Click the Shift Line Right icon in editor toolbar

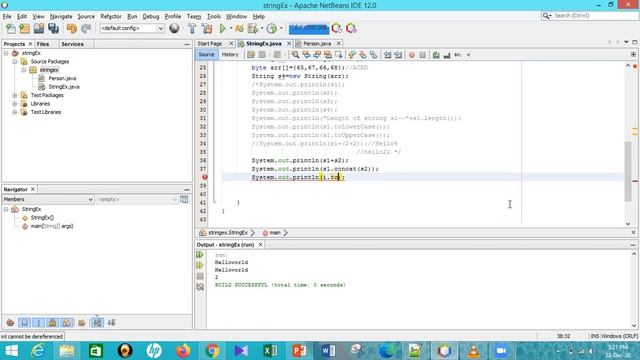pos(398,55)
